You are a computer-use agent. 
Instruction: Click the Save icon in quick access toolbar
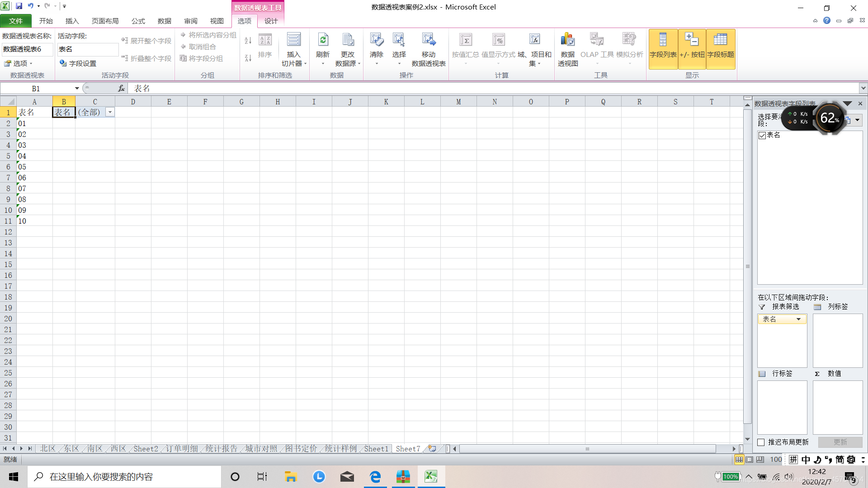(x=19, y=6)
